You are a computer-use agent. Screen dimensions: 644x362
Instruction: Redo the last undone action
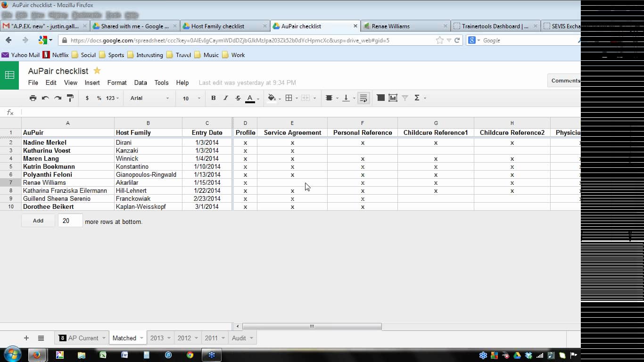click(58, 98)
